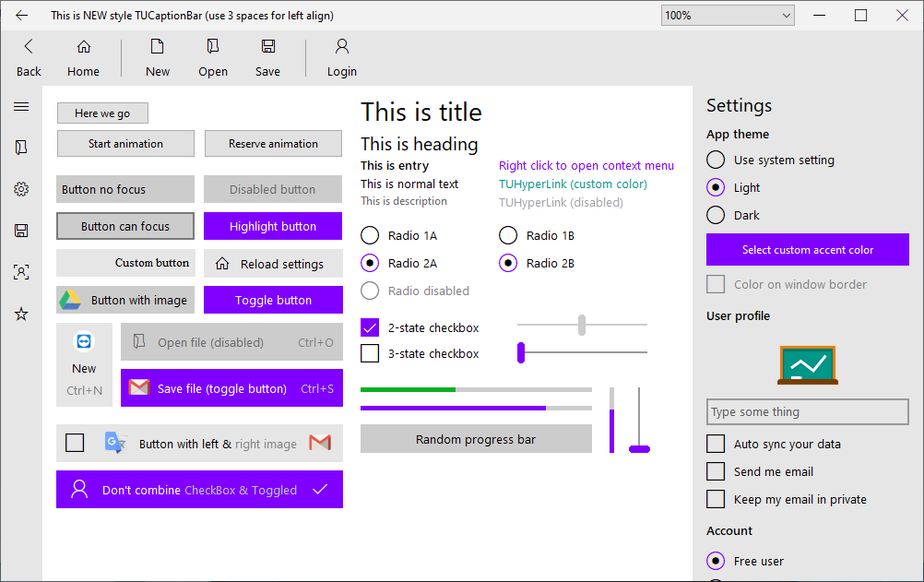924x582 pixels.
Task: Click Don't combine CheckBox & Toggled button
Action: tap(200, 490)
